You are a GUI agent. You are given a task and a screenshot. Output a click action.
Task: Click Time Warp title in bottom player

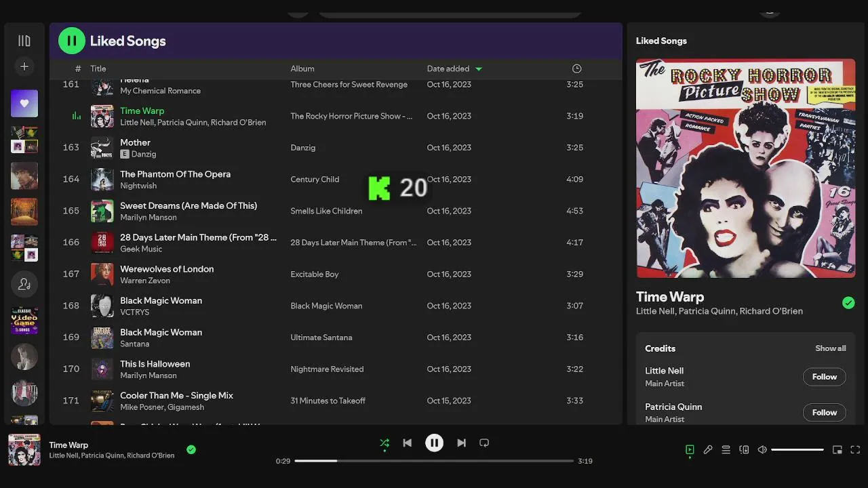tap(68, 445)
